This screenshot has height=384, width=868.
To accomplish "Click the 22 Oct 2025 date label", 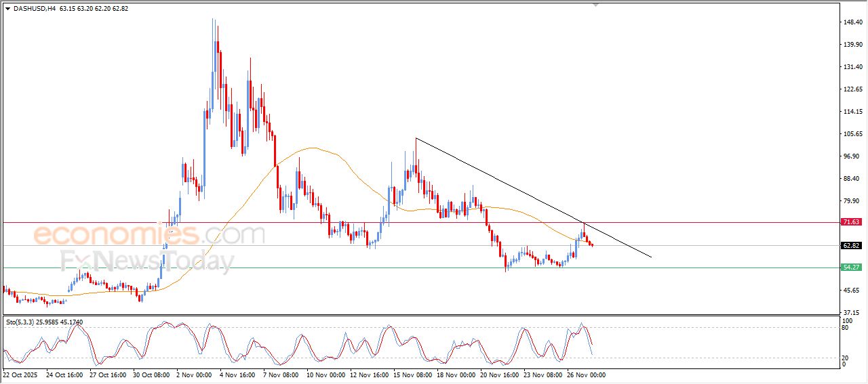I will (x=22, y=375).
